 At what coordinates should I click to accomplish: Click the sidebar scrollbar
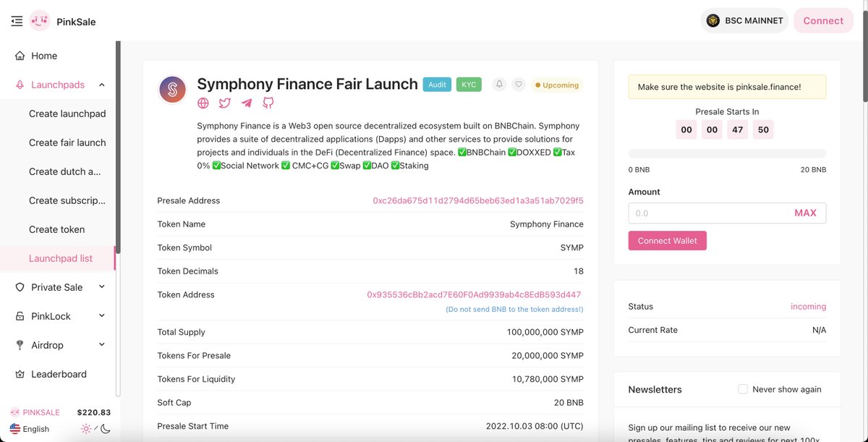click(x=118, y=148)
